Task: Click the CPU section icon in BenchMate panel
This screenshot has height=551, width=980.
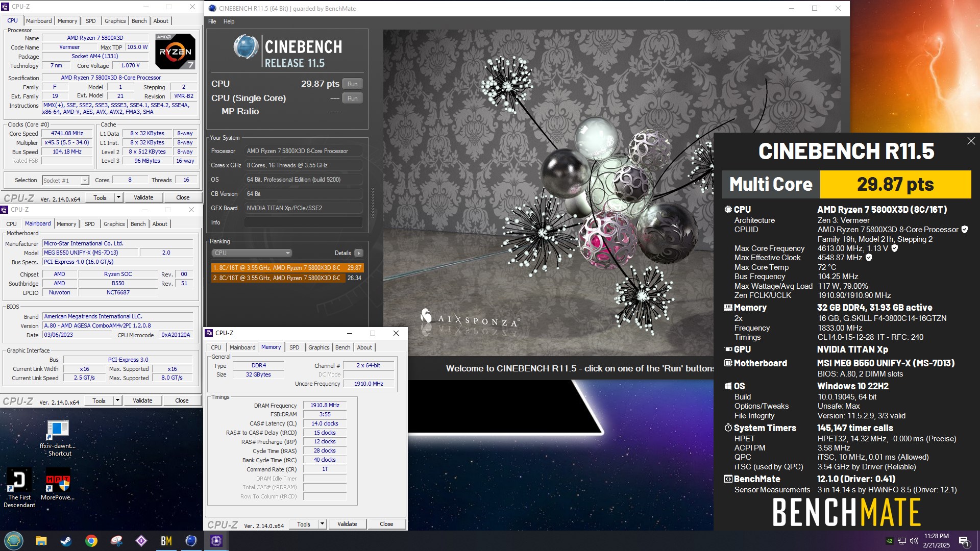Action: (x=728, y=210)
